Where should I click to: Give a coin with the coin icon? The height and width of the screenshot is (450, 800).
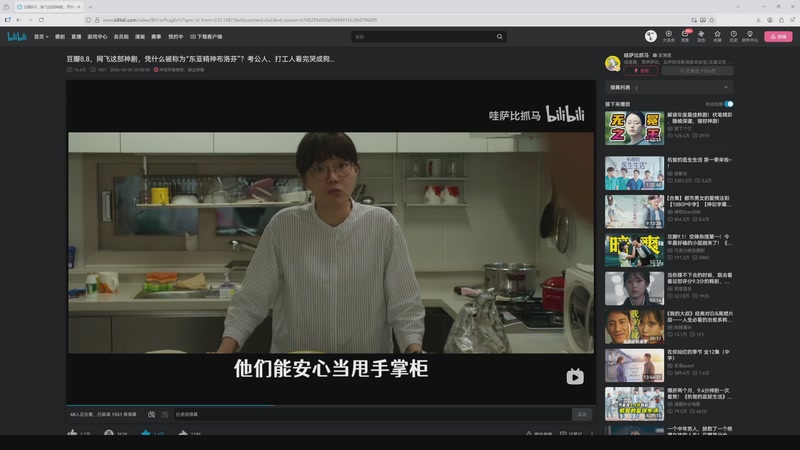tap(109, 433)
